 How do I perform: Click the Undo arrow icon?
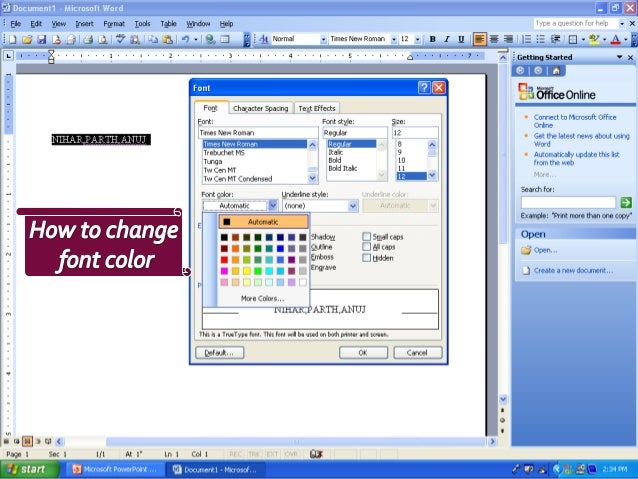point(186,39)
